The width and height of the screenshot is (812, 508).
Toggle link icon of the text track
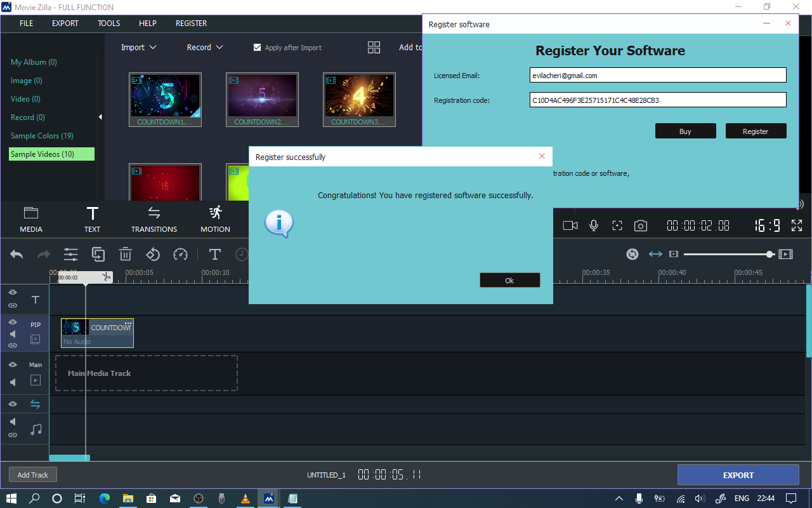click(x=13, y=306)
